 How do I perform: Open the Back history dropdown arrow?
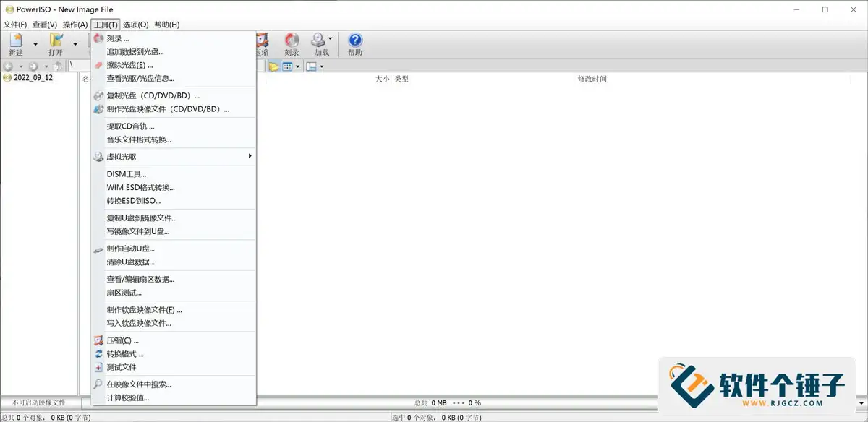click(20, 66)
